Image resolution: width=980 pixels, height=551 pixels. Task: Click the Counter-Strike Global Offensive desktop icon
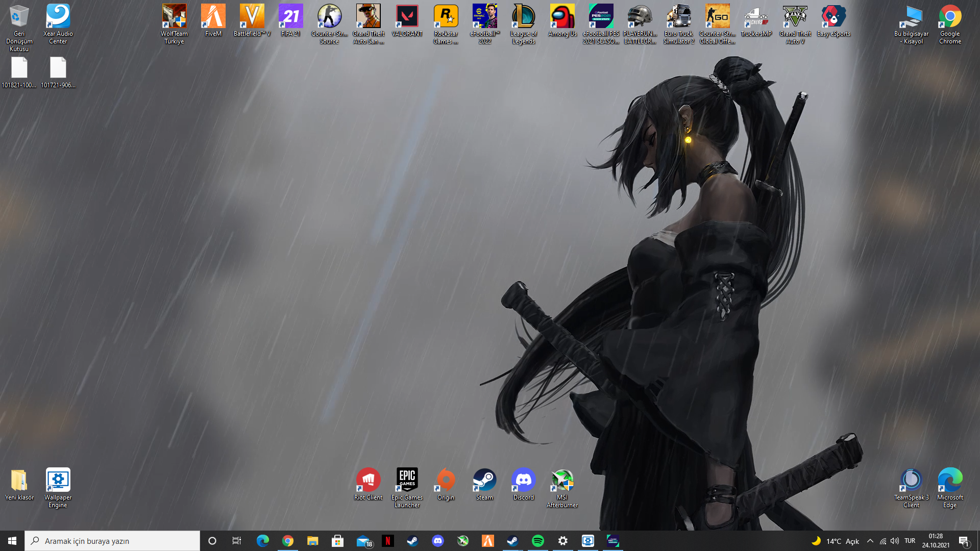(718, 24)
